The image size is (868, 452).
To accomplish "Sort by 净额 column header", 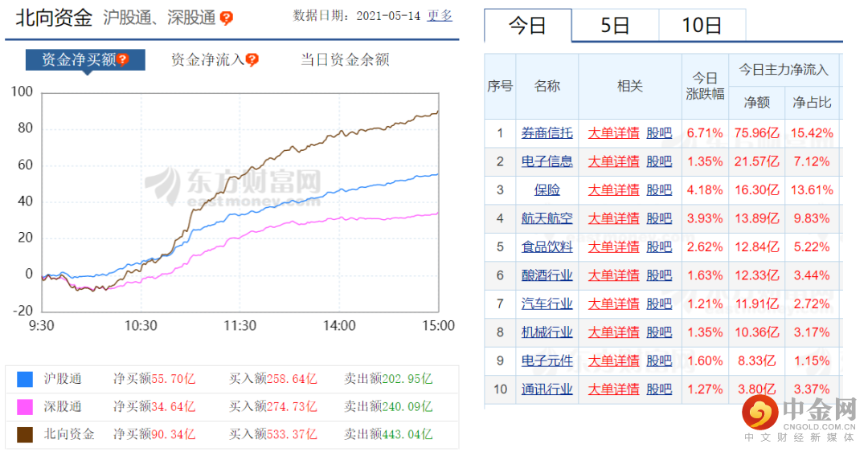I will coord(757,102).
